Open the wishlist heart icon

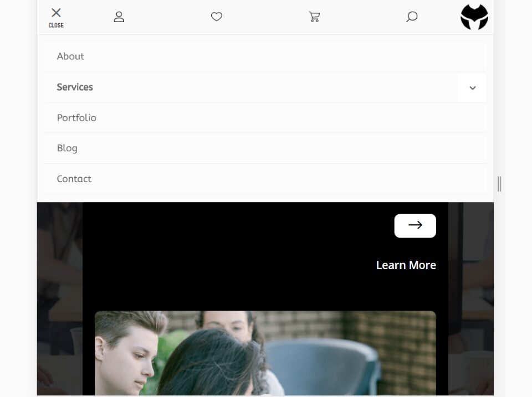click(x=217, y=17)
